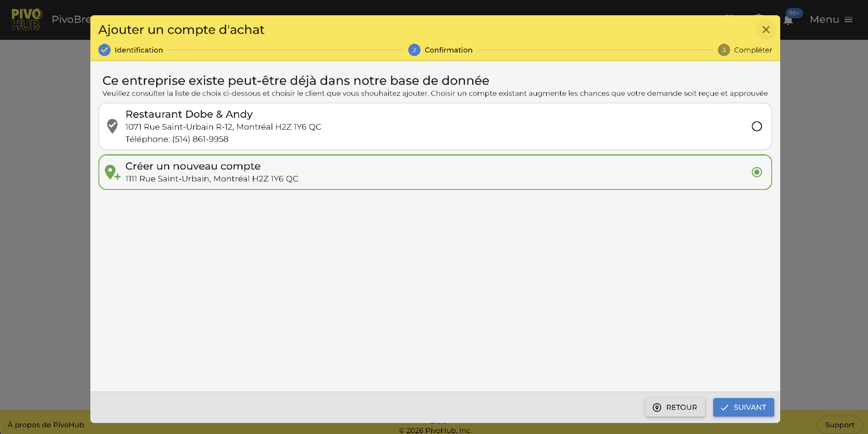The image size is (868, 434).
Task: Click the Créer un nouveau compte title
Action: pyautogui.click(x=193, y=166)
